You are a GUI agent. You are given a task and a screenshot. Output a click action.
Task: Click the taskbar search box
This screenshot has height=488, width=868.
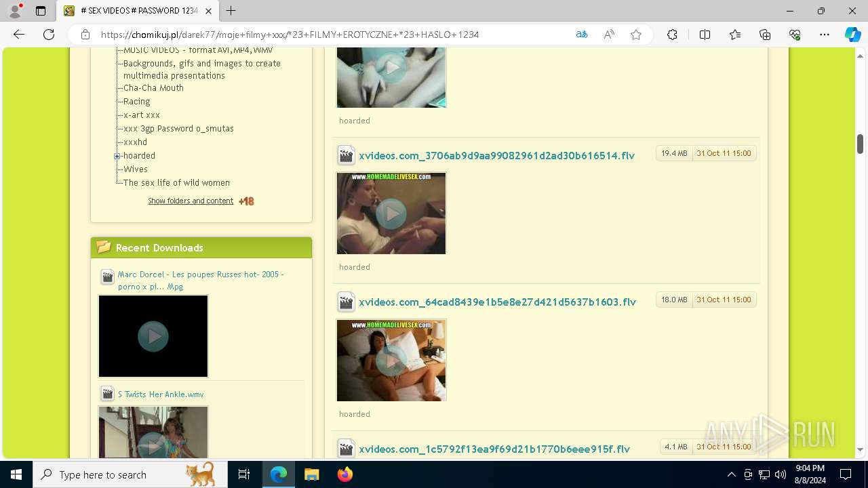point(130,474)
